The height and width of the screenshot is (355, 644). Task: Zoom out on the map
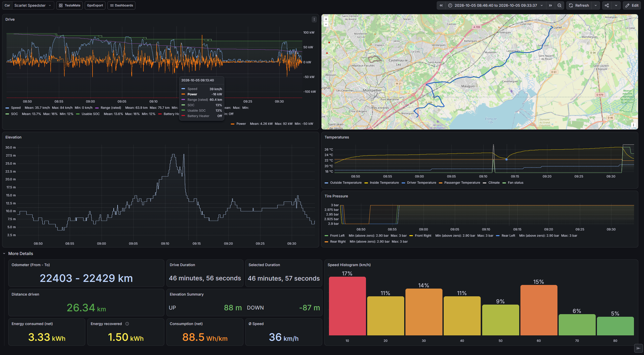[x=326, y=24]
